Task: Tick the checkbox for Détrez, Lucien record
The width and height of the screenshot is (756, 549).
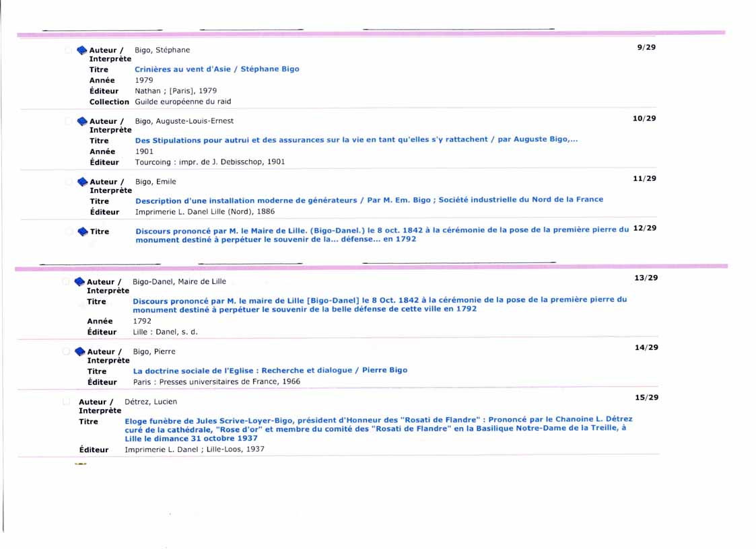Action: (67, 402)
